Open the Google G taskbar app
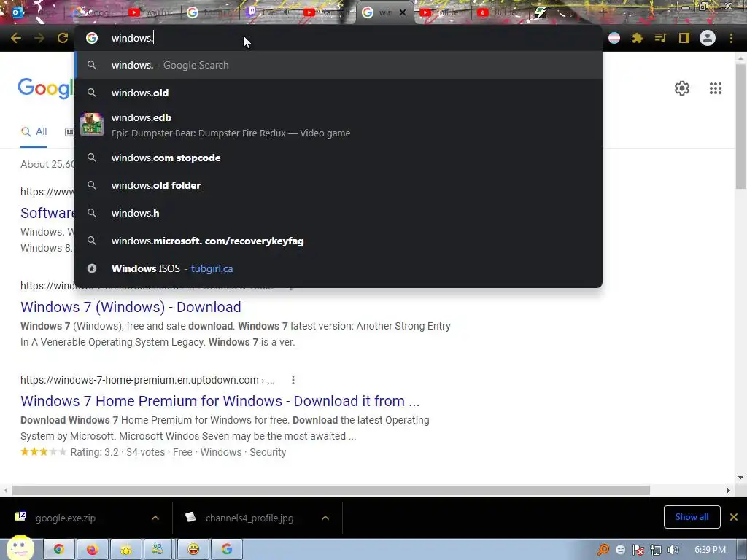 [x=227, y=550]
